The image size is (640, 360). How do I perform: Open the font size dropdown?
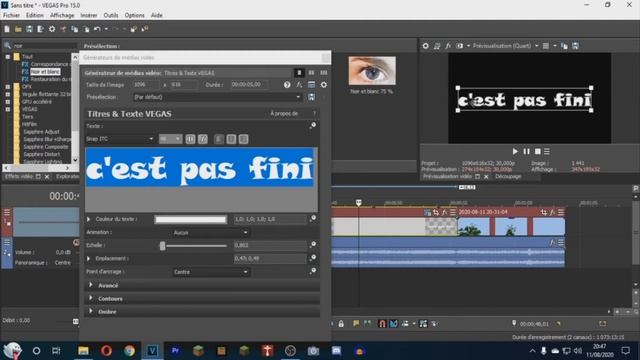[170, 139]
